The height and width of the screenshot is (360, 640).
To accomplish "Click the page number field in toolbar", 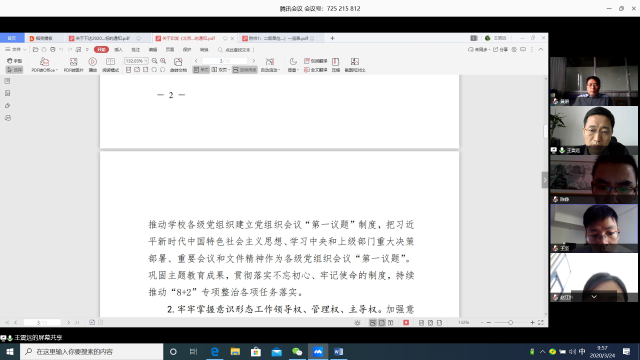I will point(225,61).
